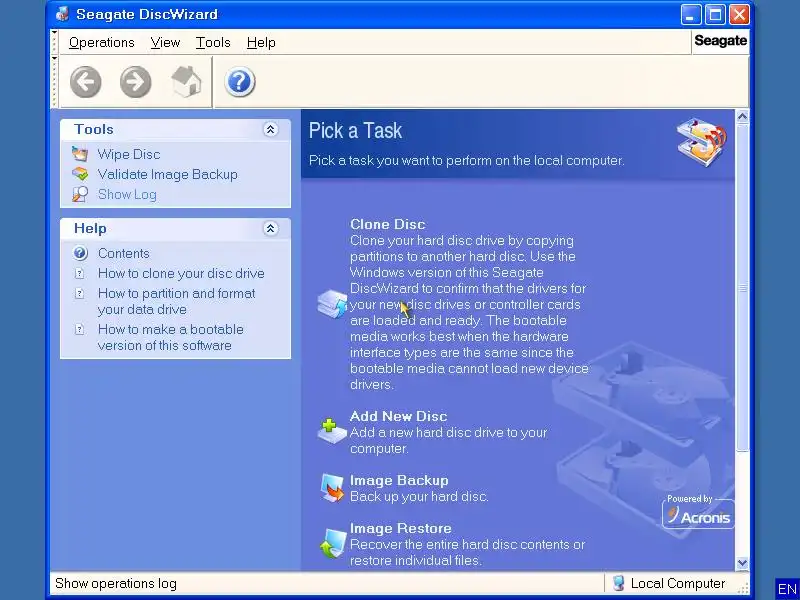
Task: Click the Pick a Task heading
Action: (x=355, y=131)
